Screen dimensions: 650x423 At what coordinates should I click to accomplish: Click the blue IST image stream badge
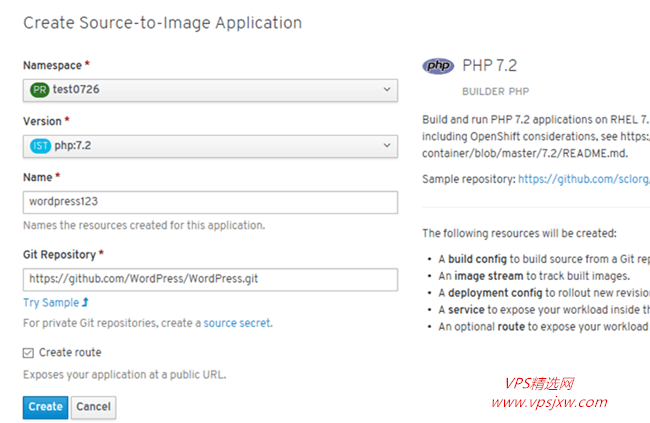[x=40, y=146]
